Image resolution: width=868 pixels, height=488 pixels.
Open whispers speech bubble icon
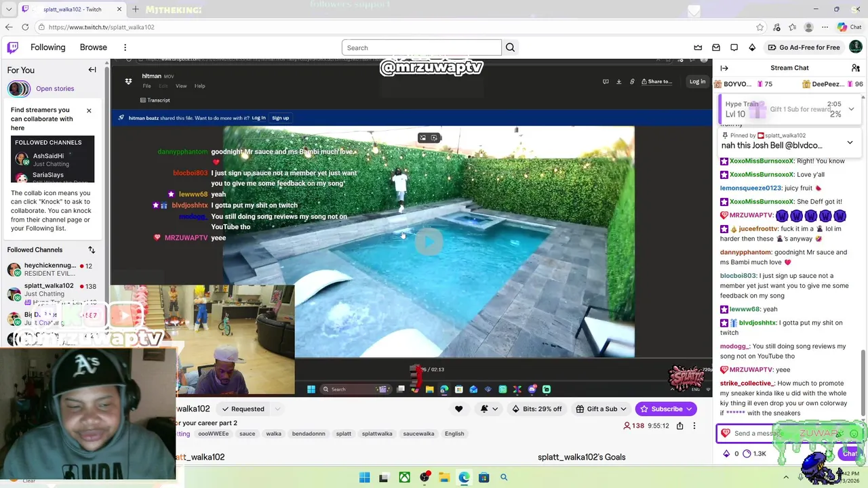(734, 47)
